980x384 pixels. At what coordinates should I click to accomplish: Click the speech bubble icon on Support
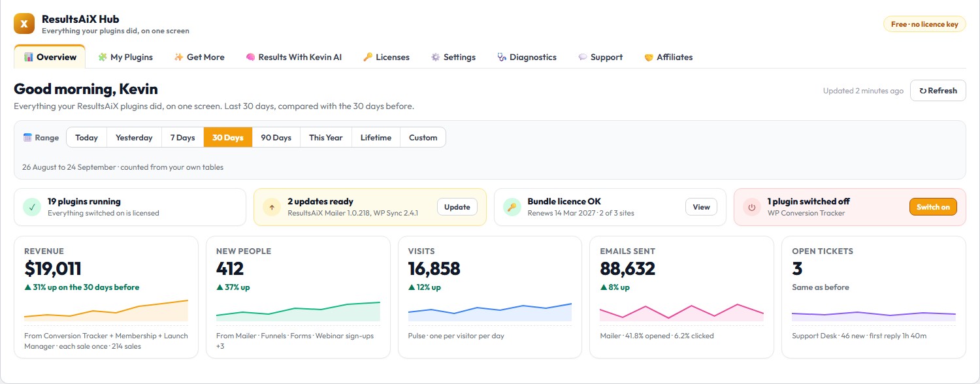(583, 57)
